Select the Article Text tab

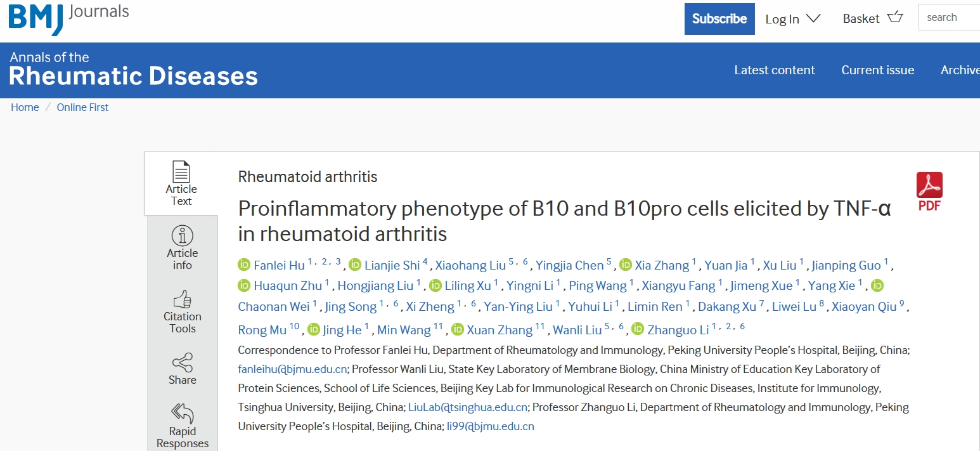coord(181,184)
